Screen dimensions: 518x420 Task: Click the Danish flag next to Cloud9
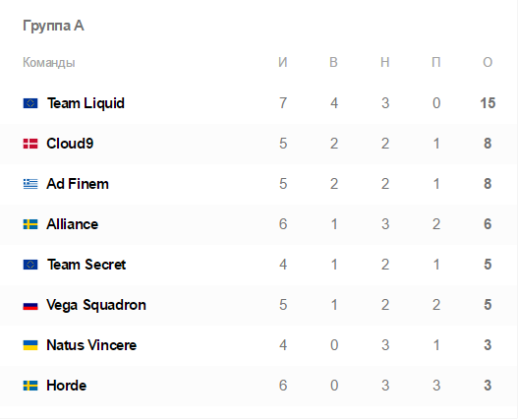pos(30,144)
